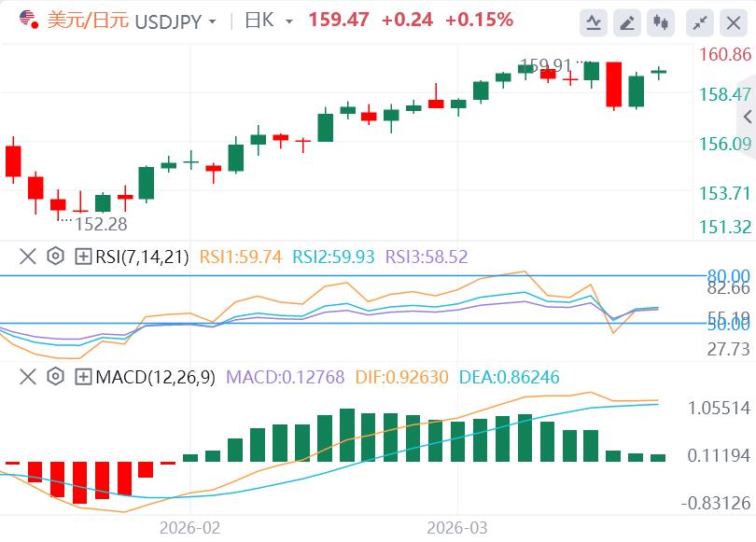Viewport: 756px width, 542px height.
Task: Change the candlestick chart style
Action: point(662,21)
